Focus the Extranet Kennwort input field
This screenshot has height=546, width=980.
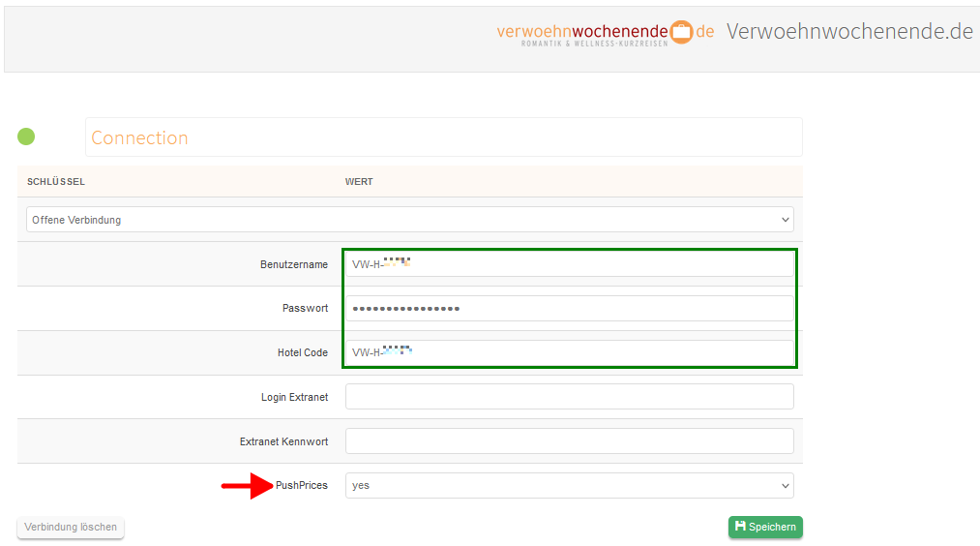pyautogui.click(x=569, y=441)
